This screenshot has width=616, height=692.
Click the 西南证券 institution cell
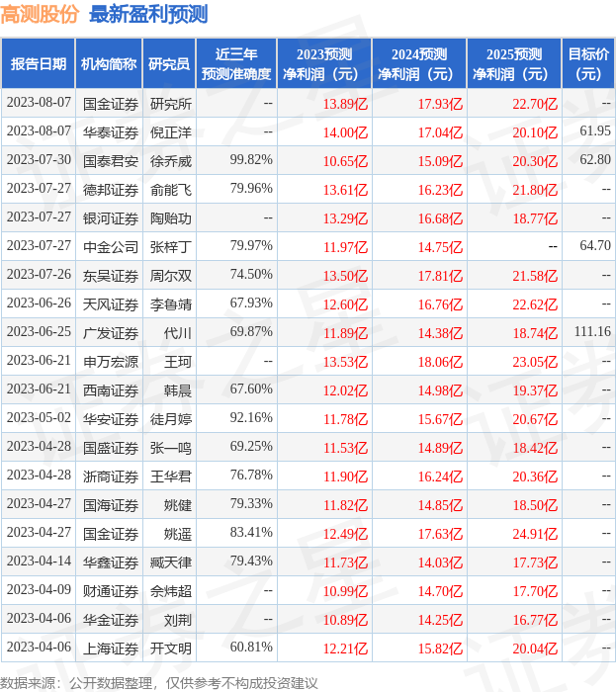point(111,390)
